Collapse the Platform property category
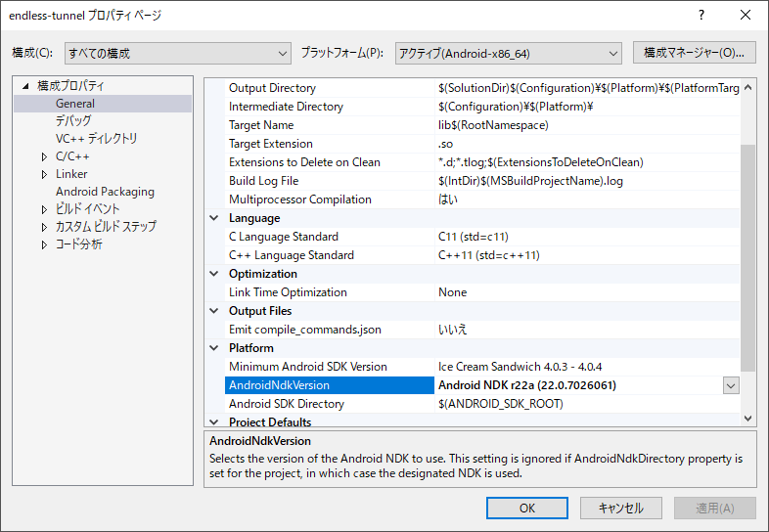 (x=214, y=348)
